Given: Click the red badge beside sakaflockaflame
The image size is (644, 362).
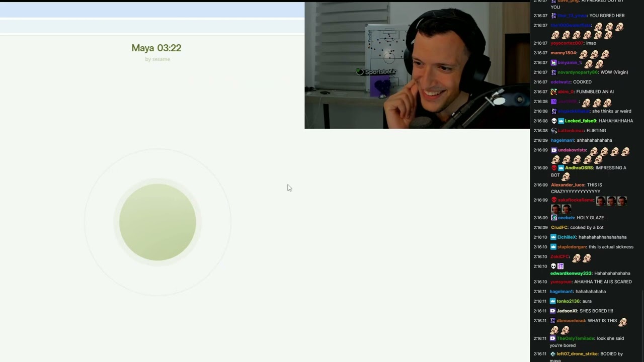Looking at the screenshot, I should pyautogui.click(x=553, y=200).
